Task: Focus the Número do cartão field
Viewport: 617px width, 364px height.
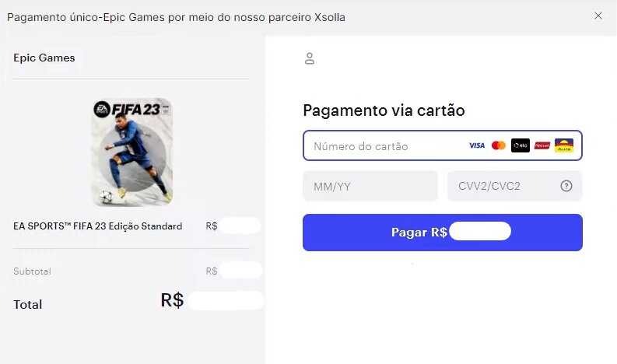Action: click(442, 145)
